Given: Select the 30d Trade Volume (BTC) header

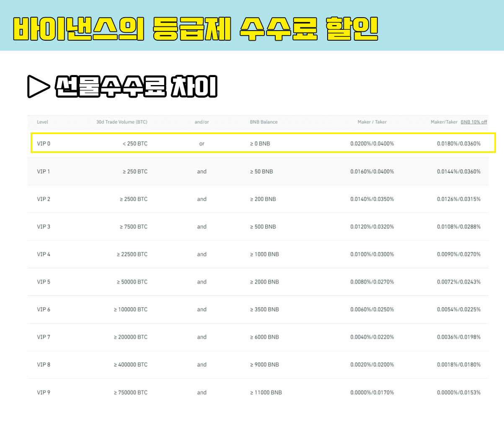Looking at the screenshot, I should [122, 122].
